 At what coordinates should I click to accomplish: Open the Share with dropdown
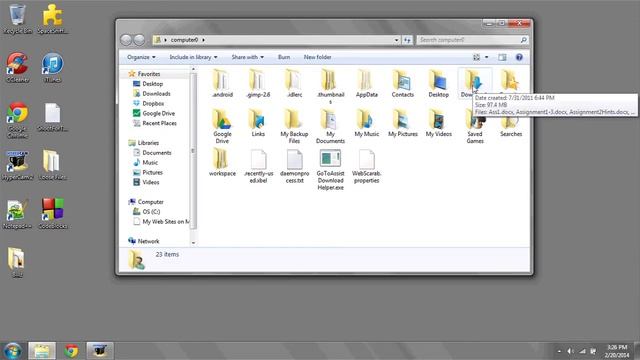(247, 57)
